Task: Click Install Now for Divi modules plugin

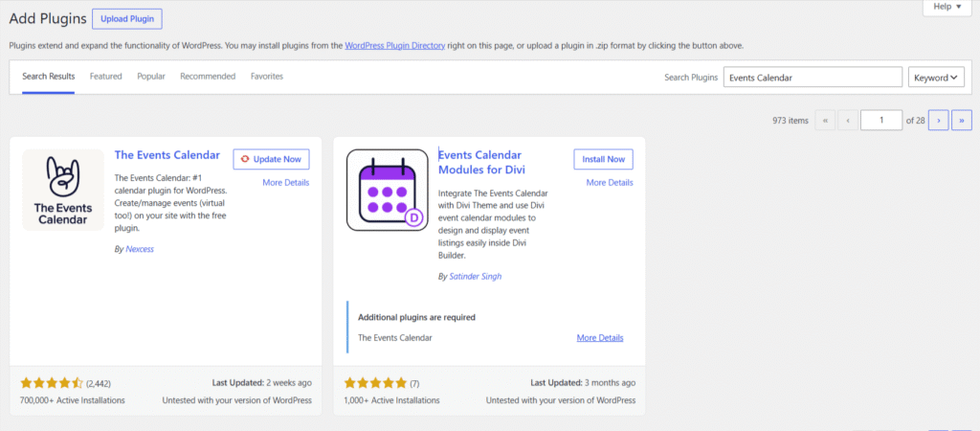Action: [x=603, y=159]
